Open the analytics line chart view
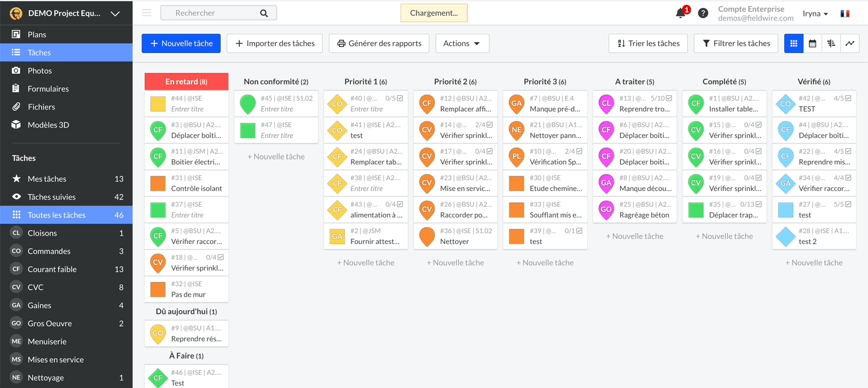This screenshot has width=868, height=388. click(x=850, y=43)
